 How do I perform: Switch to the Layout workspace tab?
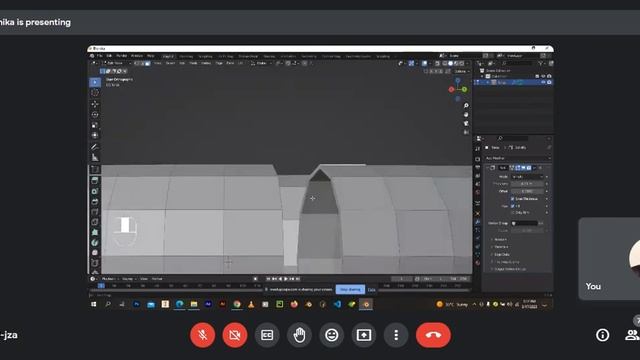168,56
